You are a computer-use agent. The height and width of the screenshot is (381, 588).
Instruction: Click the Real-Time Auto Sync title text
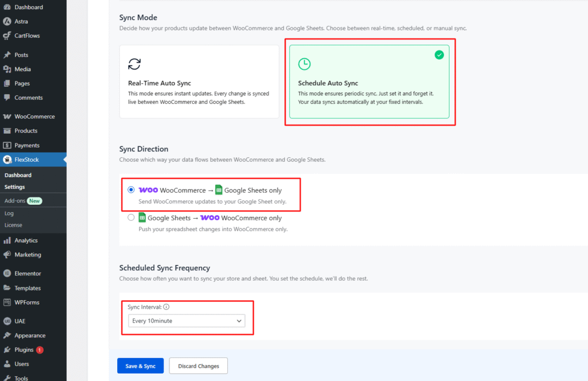tap(160, 83)
